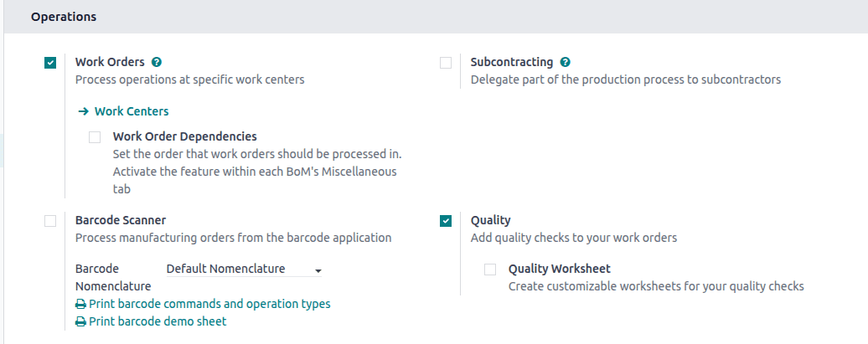Click the Work Centers arrow icon
868x344 pixels.
tap(84, 111)
